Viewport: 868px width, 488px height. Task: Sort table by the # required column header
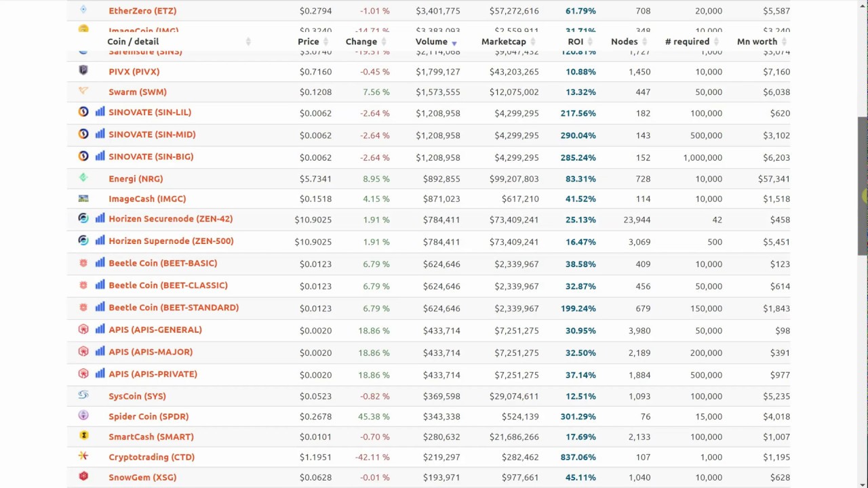coord(687,41)
